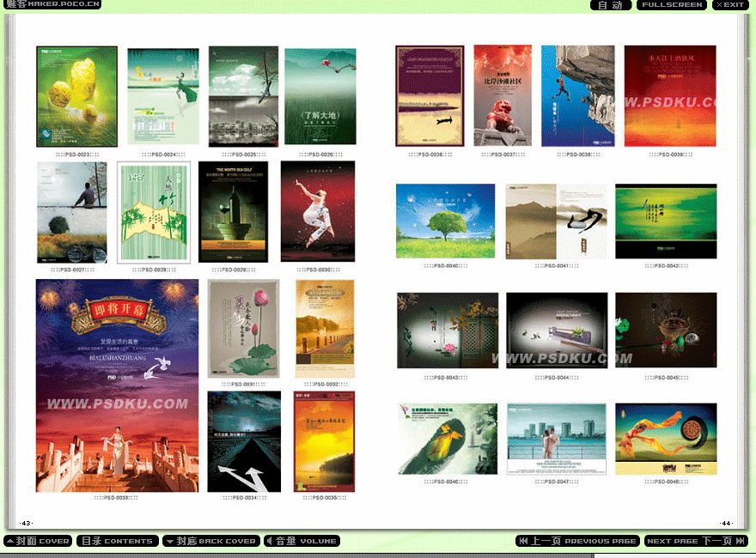The width and height of the screenshot is (756, 558).
Task: Select PSD-0029 wine bottle poster thumbnail
Action: point(233,211)
